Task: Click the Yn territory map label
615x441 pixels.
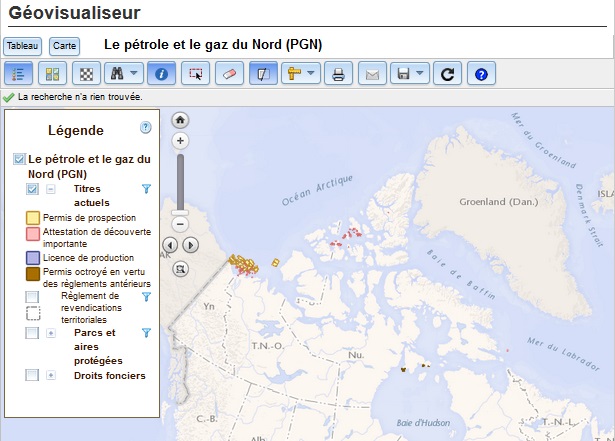Action: (x=209, y=306)
